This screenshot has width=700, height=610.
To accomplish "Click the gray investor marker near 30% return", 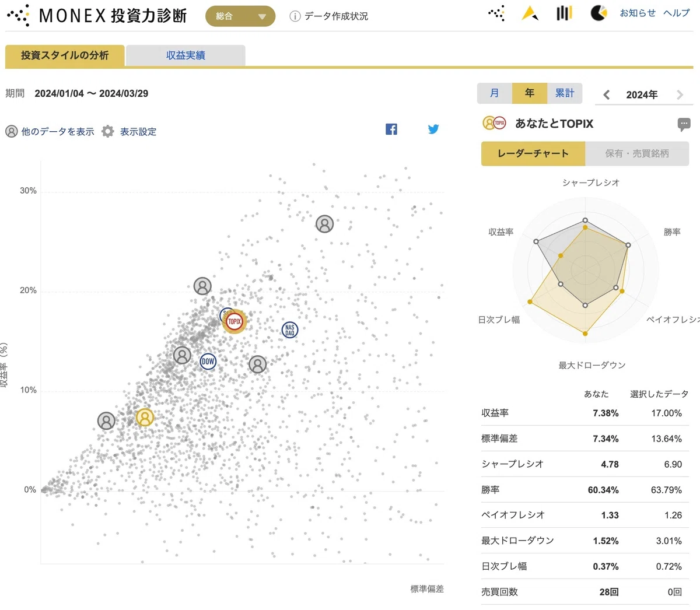I will coord(325,223).
